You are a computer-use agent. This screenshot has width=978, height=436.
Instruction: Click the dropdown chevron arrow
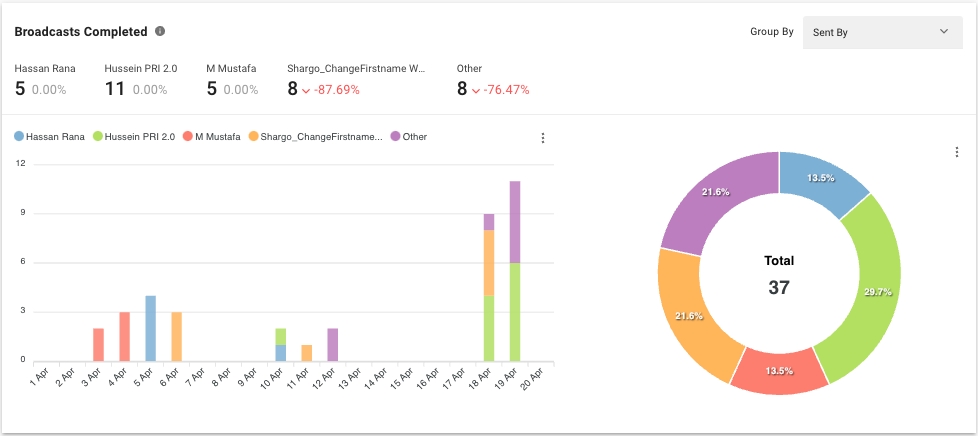[944, 32]
